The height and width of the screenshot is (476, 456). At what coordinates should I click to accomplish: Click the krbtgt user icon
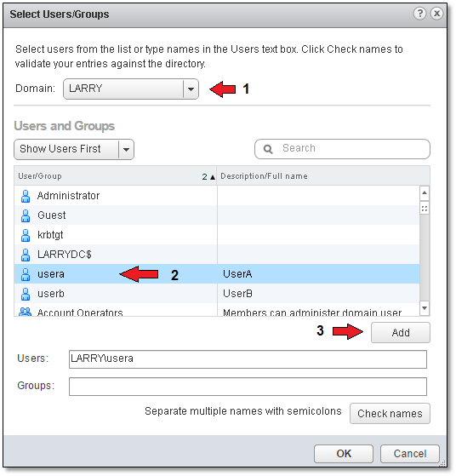(26, 235)
